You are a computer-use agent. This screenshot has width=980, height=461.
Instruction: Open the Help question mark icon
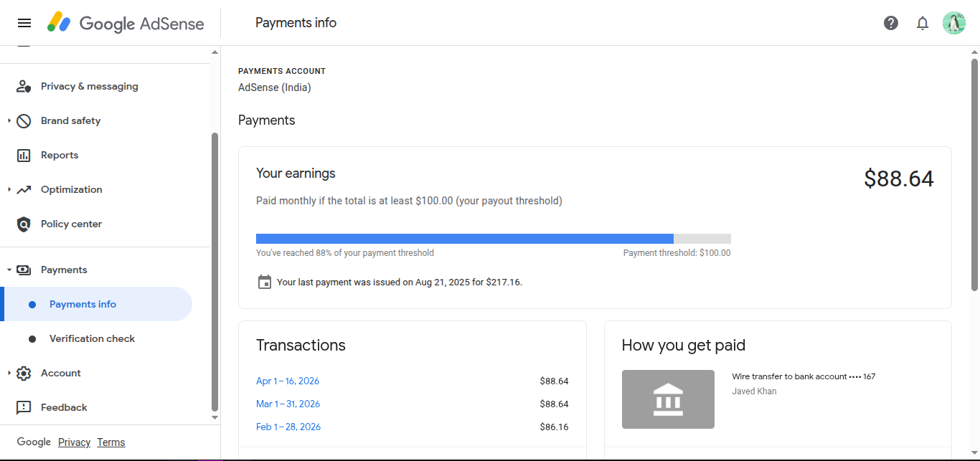point(891,23)
